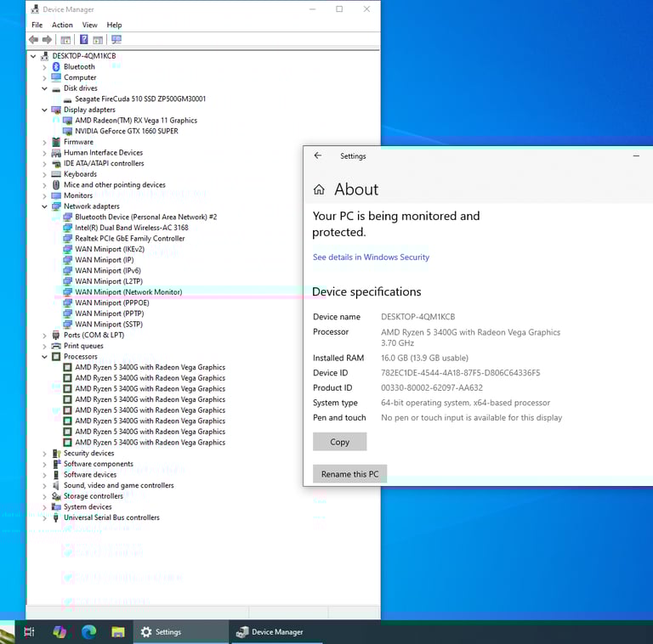The width and height of the screenshot is (653, 644).
Task: Click the Rename this PC button
Action: click(349, 474)
